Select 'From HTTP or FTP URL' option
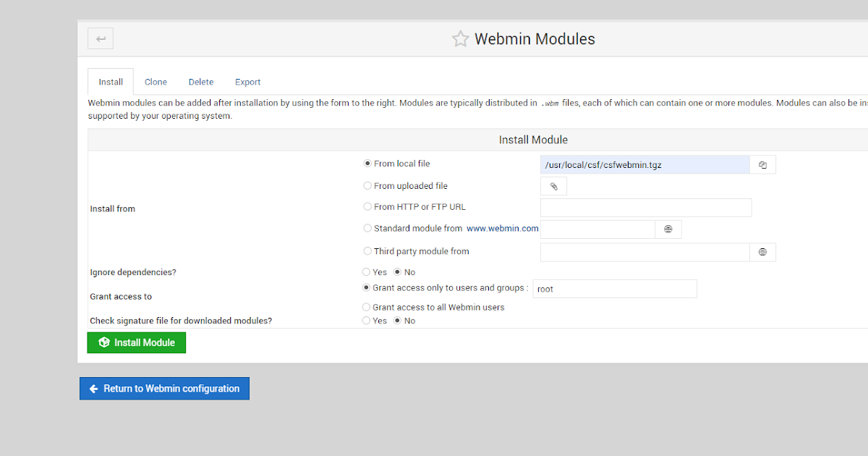The height and width of the screenshot is (456, 868). [367, 207]
